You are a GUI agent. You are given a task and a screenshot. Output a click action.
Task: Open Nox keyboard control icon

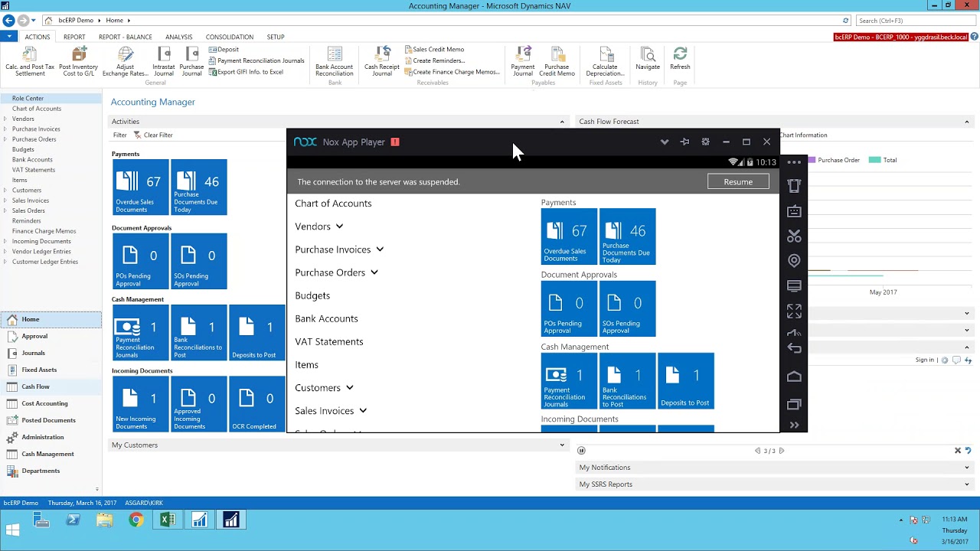[x=794, y=211]
